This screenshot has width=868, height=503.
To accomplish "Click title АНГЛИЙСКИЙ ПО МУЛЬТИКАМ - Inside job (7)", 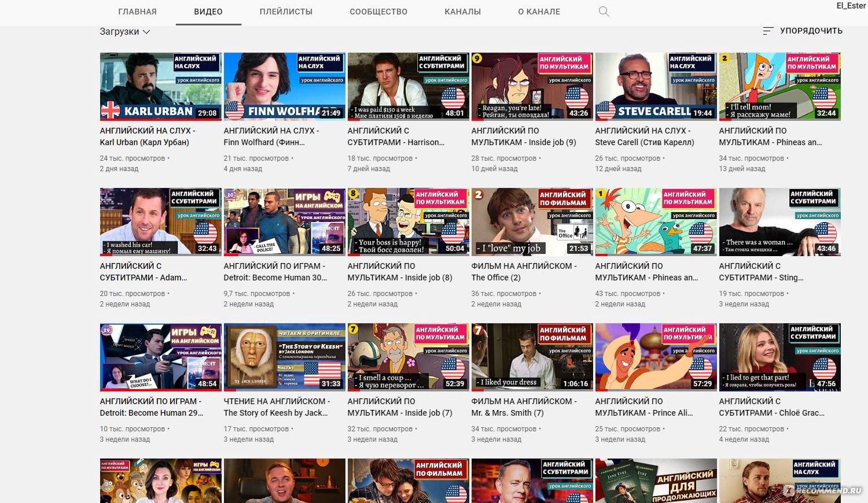I will click(x=400, y=407).
